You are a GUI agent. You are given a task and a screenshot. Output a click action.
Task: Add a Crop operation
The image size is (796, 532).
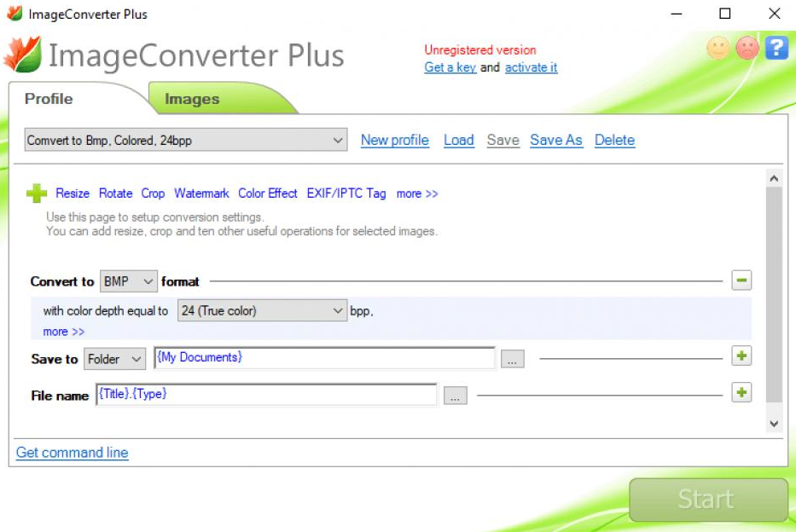click(x=153, y=194)
